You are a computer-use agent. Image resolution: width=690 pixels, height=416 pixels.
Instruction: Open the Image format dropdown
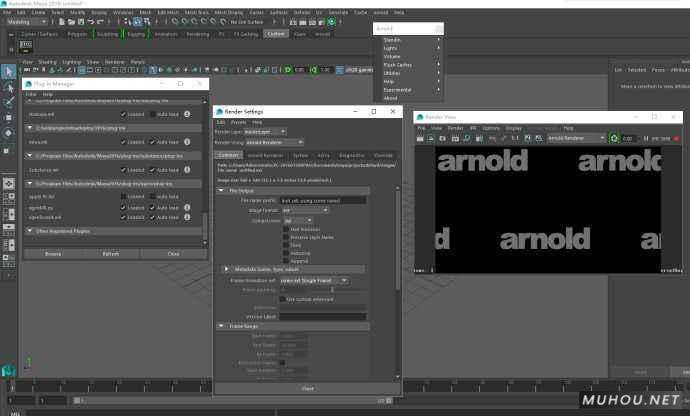305,211
